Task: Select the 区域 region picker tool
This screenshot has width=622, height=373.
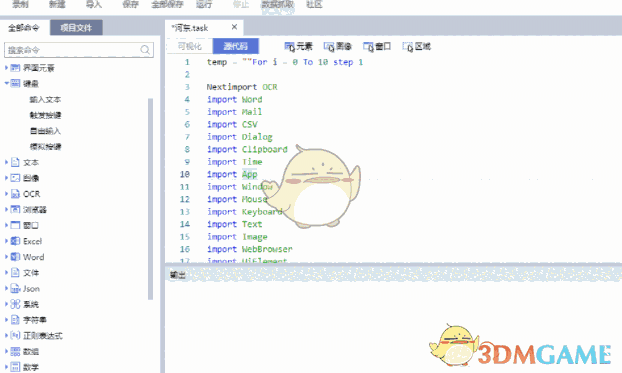Action: [417, 46]
